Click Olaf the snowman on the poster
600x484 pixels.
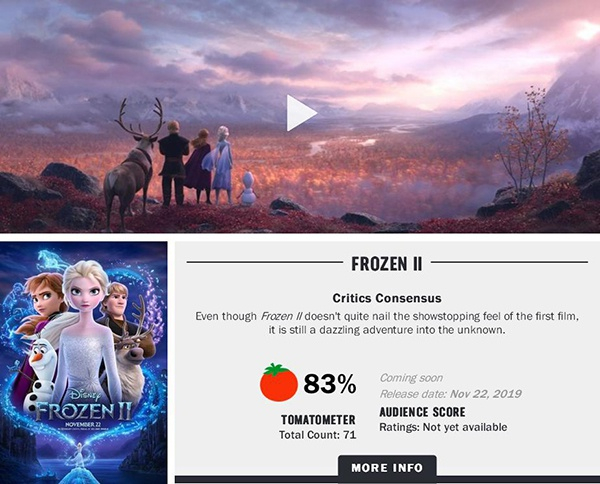pyautogui.click(x=39, y=373)
